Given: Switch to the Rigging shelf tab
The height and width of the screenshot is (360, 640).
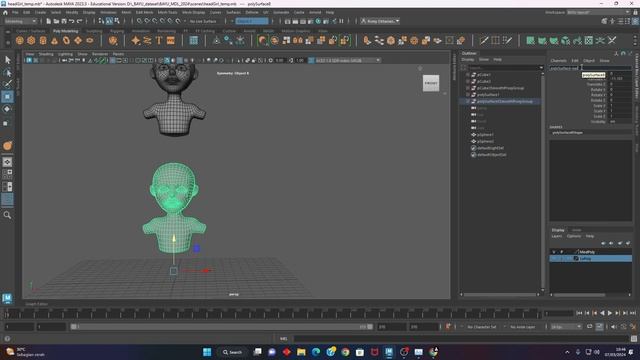Looking at the screenshot, I should (117, 31).
